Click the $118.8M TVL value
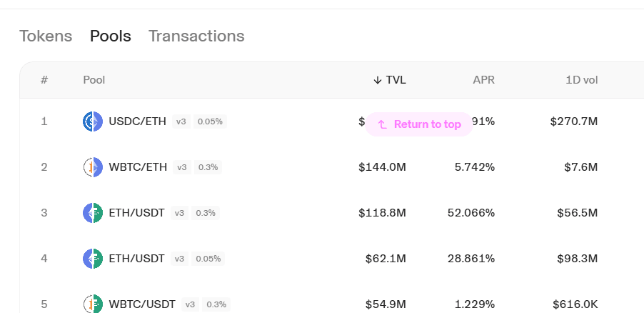This screenshot has height=313, width=644. point(382,213)
